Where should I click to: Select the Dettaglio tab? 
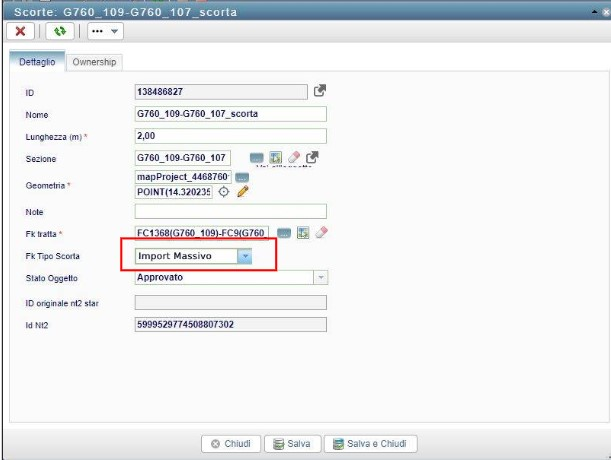click(x=38, y=62)
